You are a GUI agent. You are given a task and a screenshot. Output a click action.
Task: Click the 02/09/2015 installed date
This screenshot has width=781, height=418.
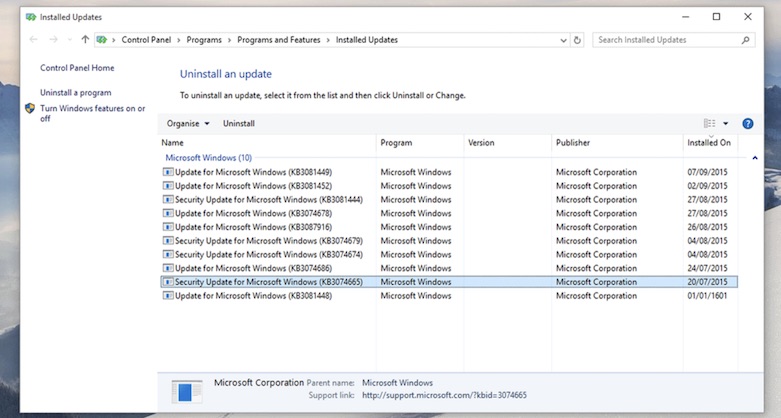707,186
